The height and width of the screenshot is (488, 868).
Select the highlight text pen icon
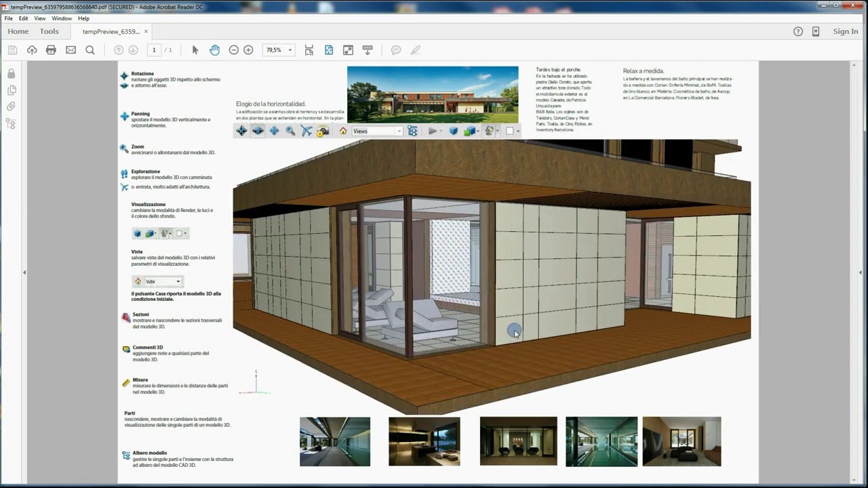pyautogui.click(x=416, y=50)
